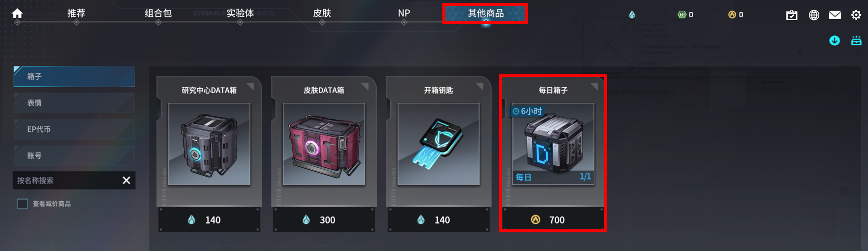Click the green EP currency icon
Screen dimensions: 868x251
682,15
